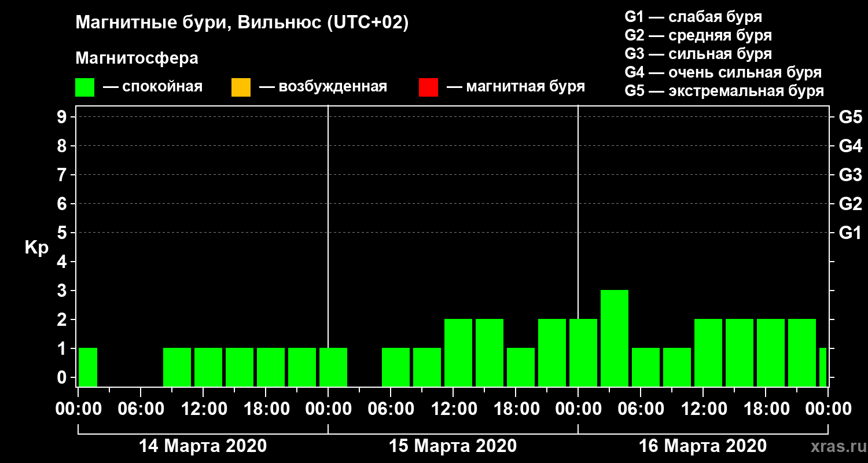The image size is (868, 463).
Task: Click the Kp 1 bar at 00:00 on 15 March
Action: pyautogui.click(x=333, y=367)
